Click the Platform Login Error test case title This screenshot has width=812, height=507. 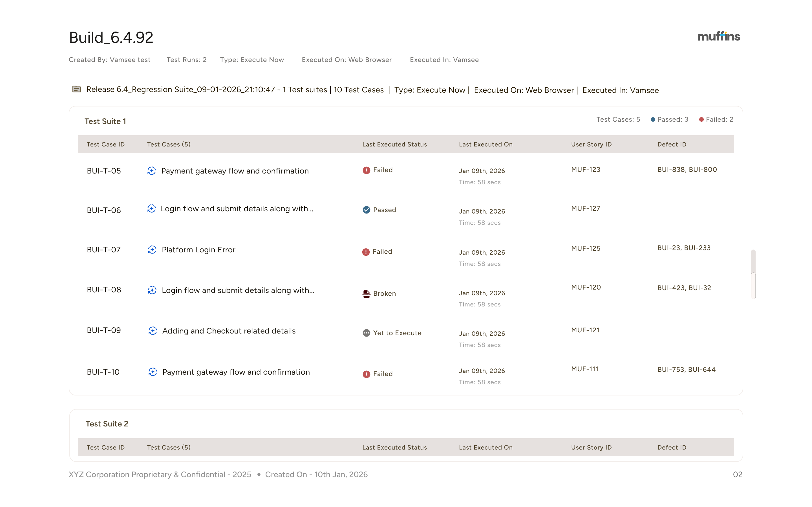tap(199, 250)
